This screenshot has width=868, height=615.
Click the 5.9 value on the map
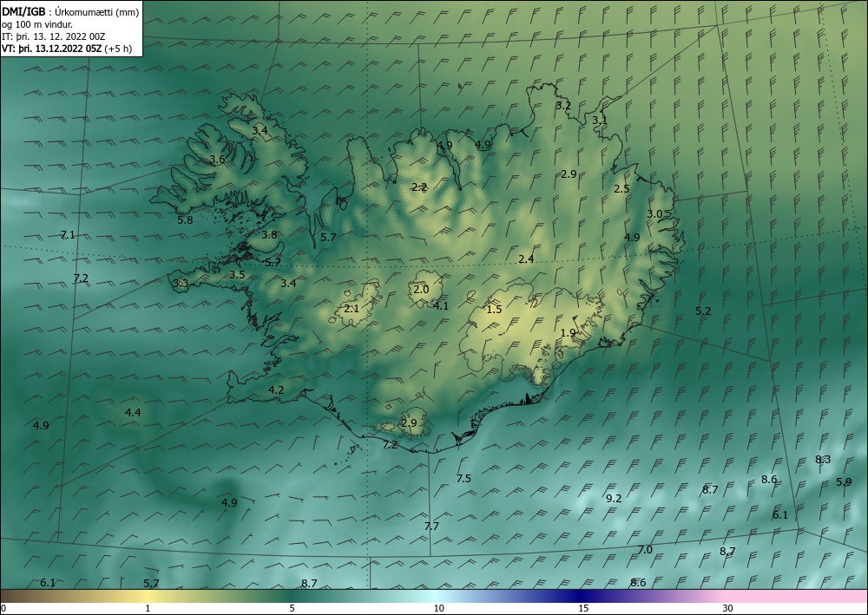[x=844, y=482]
